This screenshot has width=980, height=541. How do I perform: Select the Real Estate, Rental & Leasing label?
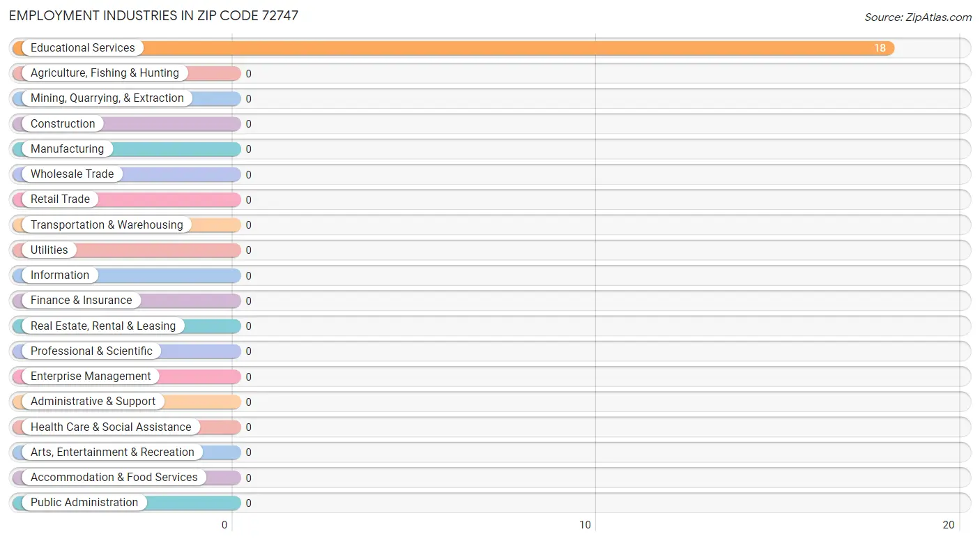click(103, 326)
